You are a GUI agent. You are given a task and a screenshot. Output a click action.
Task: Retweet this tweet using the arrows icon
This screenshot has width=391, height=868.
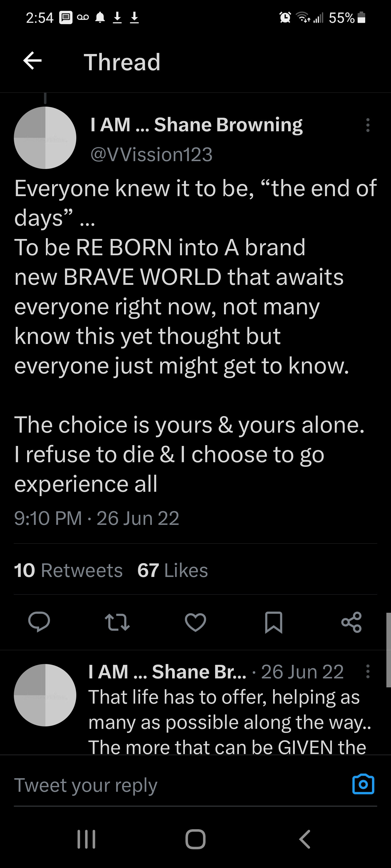pos(117,622)
